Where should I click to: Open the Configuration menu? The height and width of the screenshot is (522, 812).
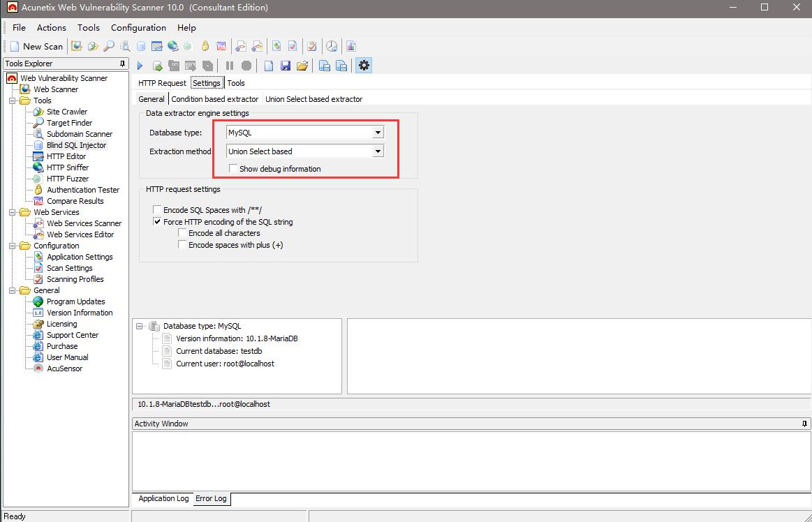(x=138, y=27)
